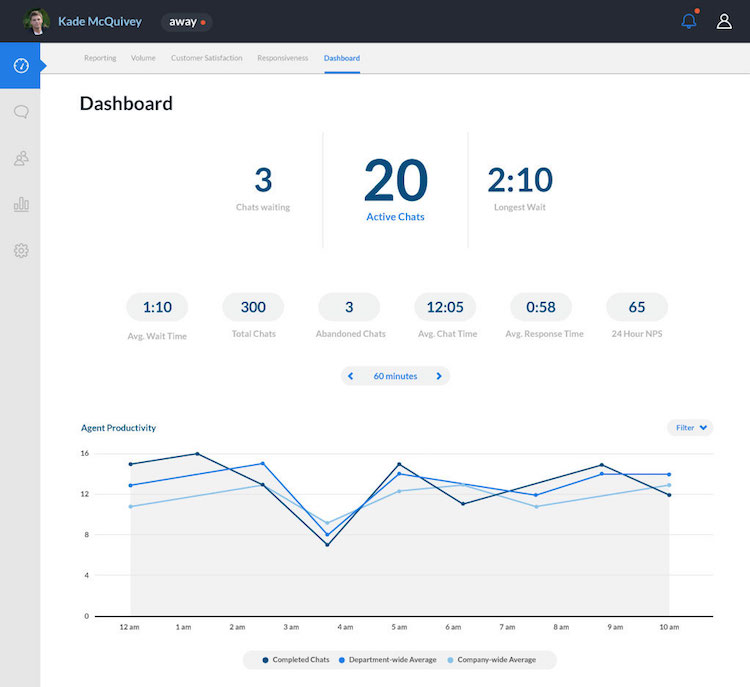
Task: Switch to the Reporting tab
Action: [x=100, y=58]
